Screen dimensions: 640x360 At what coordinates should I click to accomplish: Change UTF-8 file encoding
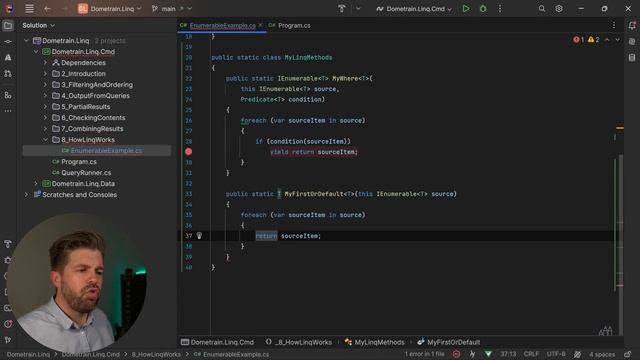[556, 354]
